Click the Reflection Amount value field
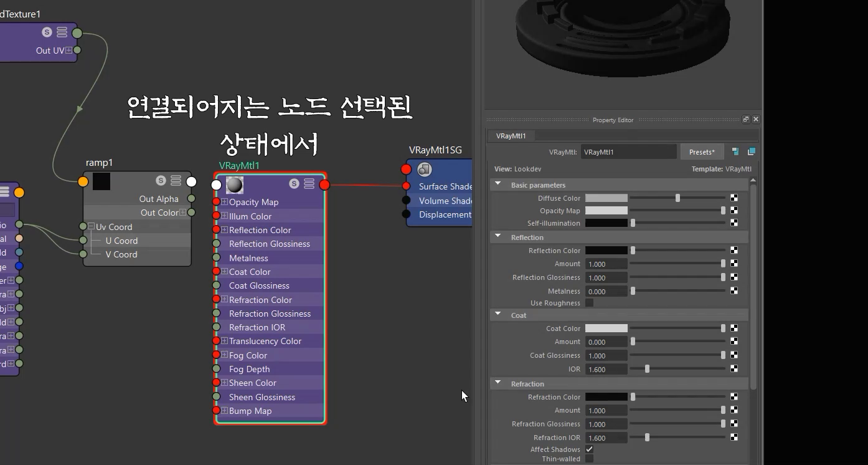This screenshot has width=868, height=465. point(606,264)
